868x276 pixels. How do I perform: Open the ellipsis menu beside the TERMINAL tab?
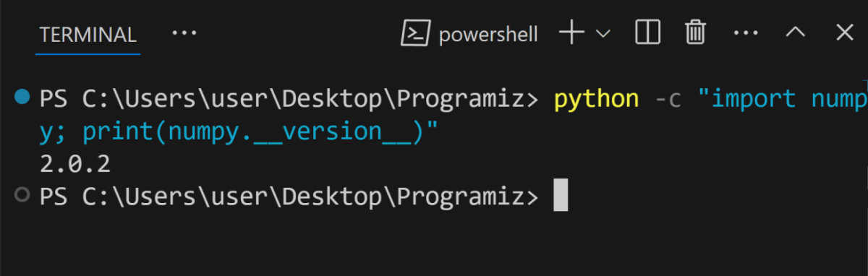pyautogui.click(x=184, y=33)
